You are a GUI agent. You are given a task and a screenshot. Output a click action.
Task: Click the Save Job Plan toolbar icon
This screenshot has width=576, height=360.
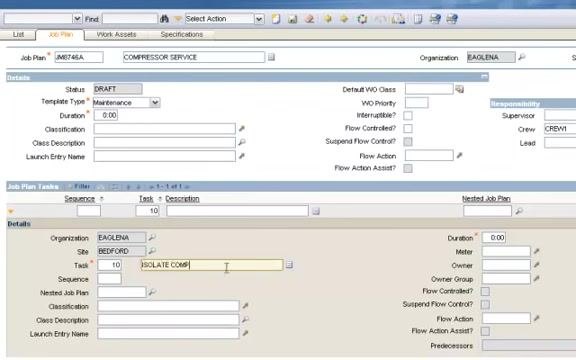coord(292,19)
